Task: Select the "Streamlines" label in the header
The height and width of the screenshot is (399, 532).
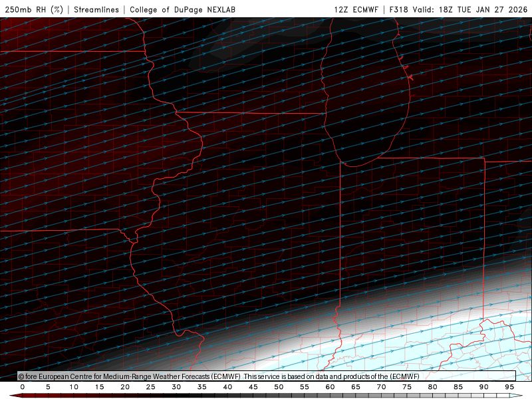Action: click(96, 9)
